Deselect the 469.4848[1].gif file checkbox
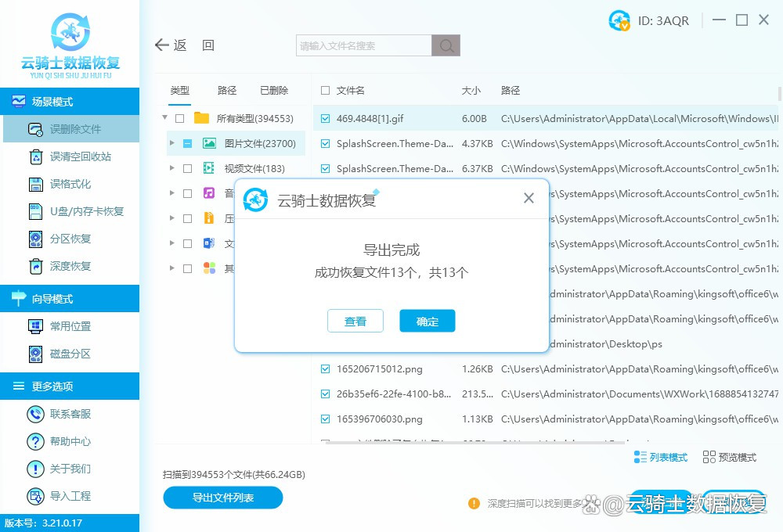This screenshot has height=532, width=783. (325, 118)
